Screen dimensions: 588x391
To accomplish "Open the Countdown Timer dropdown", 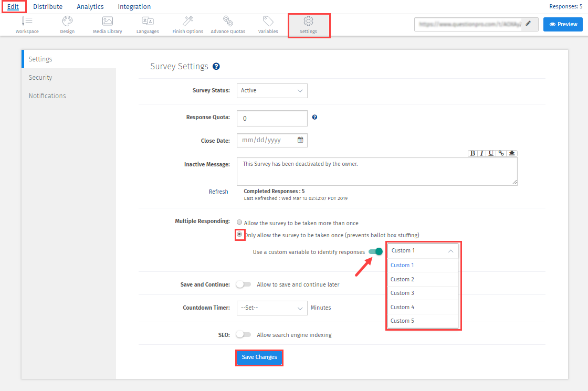I will pos(272,308).
